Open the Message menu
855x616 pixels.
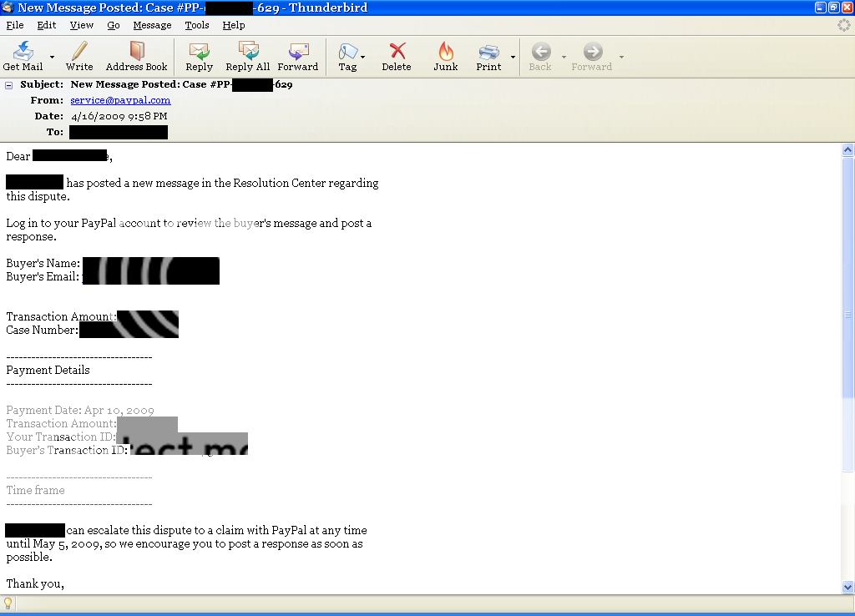click(152, 25)
